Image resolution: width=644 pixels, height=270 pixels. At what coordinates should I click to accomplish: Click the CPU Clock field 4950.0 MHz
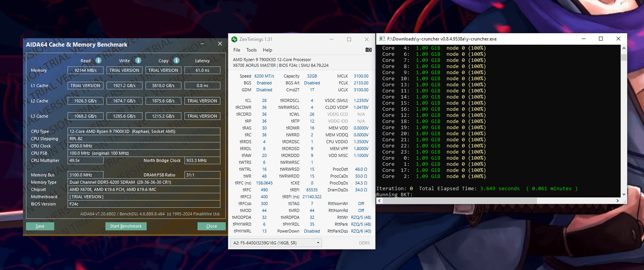tap(144, 146)
